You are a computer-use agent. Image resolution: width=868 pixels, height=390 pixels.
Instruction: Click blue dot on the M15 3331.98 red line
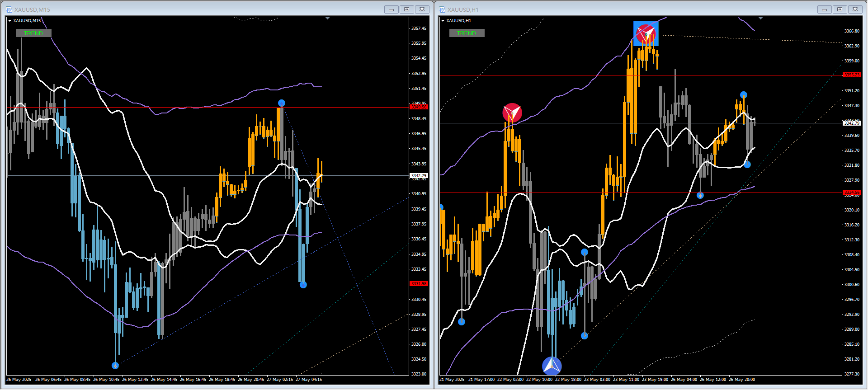(x=303, y=285)
